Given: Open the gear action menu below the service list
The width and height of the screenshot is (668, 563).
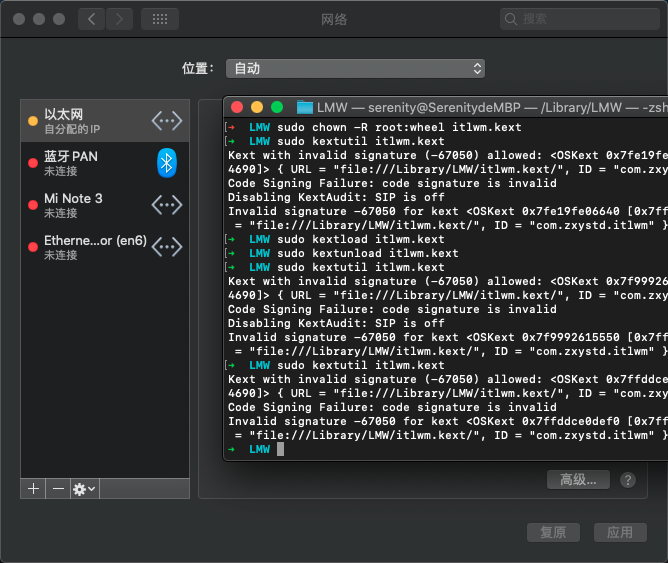Looking at the screenshot, I should coord(84,488).
